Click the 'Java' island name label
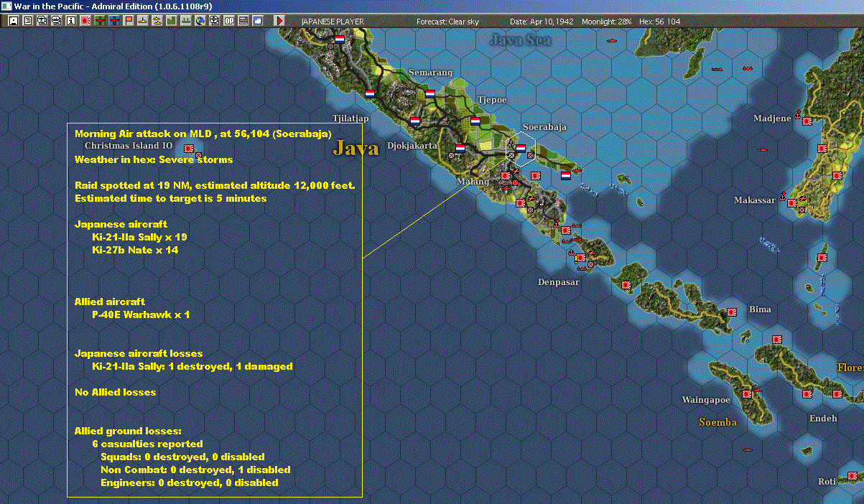 pos(356,149)
